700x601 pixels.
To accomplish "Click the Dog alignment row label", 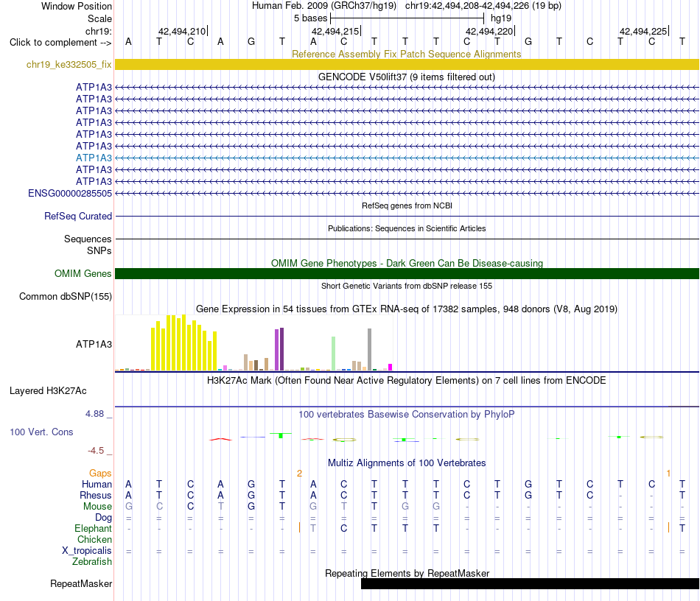I will (103, 517).
